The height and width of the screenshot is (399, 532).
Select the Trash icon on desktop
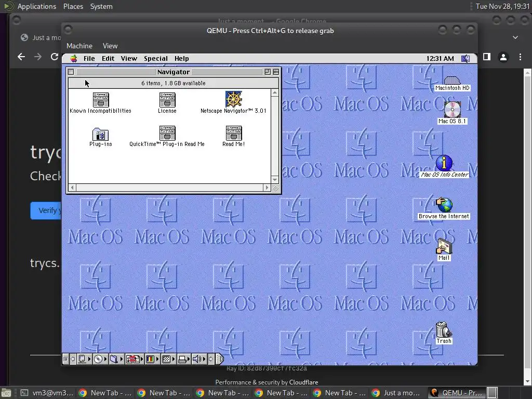(x=443, y=329)
